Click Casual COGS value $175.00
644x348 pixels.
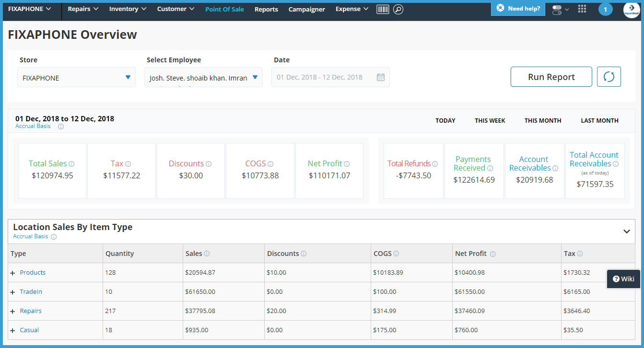pos(385,330)
